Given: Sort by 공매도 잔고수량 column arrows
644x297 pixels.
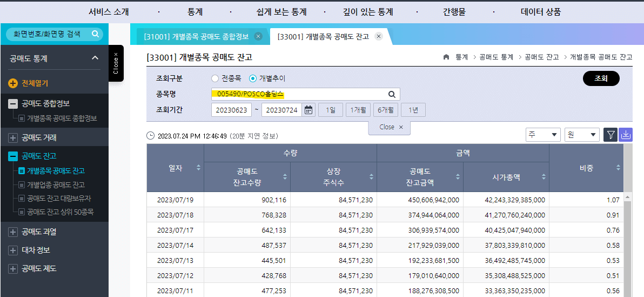Looking at the screenshot, I should [285, 177].
